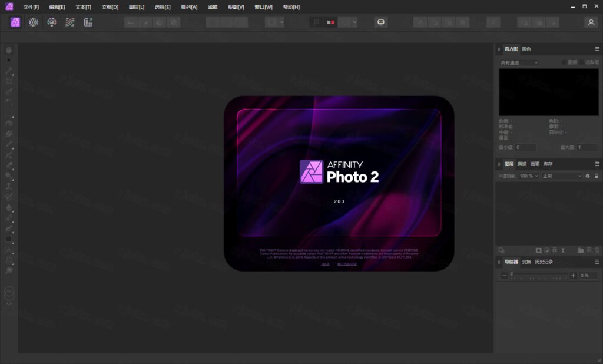Screen dimensions: 603x364
Task: Toggle the red-white flag toolbar button
Action: [x=330, y=22]
